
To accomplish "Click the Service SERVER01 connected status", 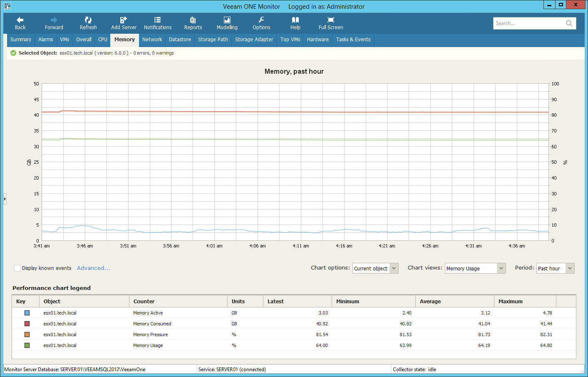I will click(232, 370).
